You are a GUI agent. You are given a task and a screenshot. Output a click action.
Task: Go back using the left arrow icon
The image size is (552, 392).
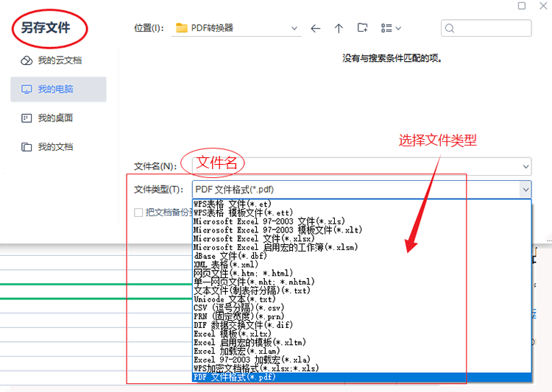(316, 28)
